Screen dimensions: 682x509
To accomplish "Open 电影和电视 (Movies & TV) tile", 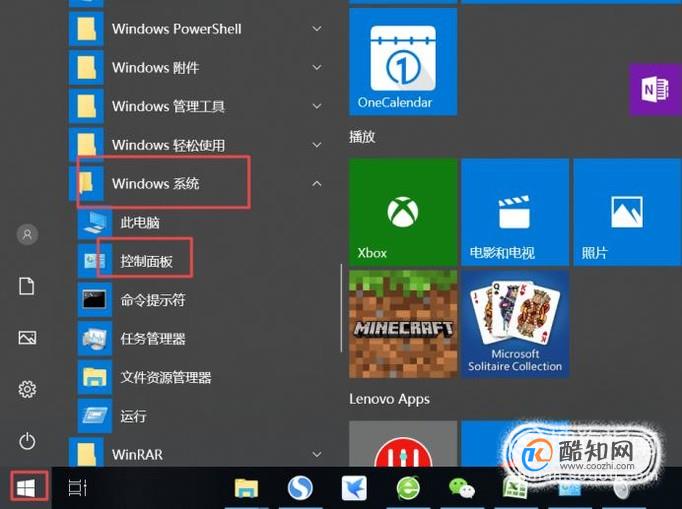I will tap(515, 212).
